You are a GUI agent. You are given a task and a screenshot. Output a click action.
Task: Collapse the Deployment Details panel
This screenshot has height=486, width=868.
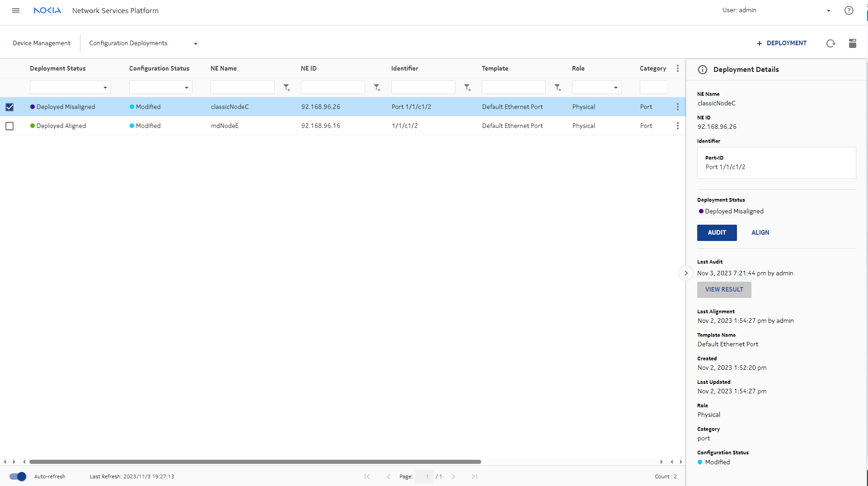685,273
